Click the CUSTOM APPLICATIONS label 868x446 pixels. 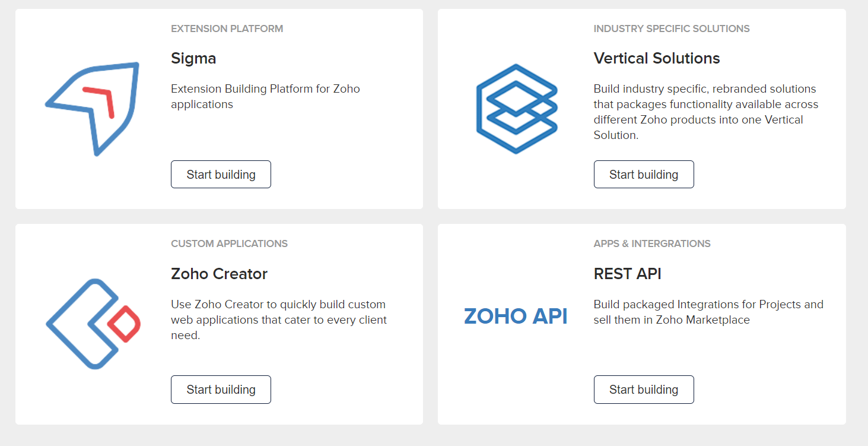[x=229, y=243]
